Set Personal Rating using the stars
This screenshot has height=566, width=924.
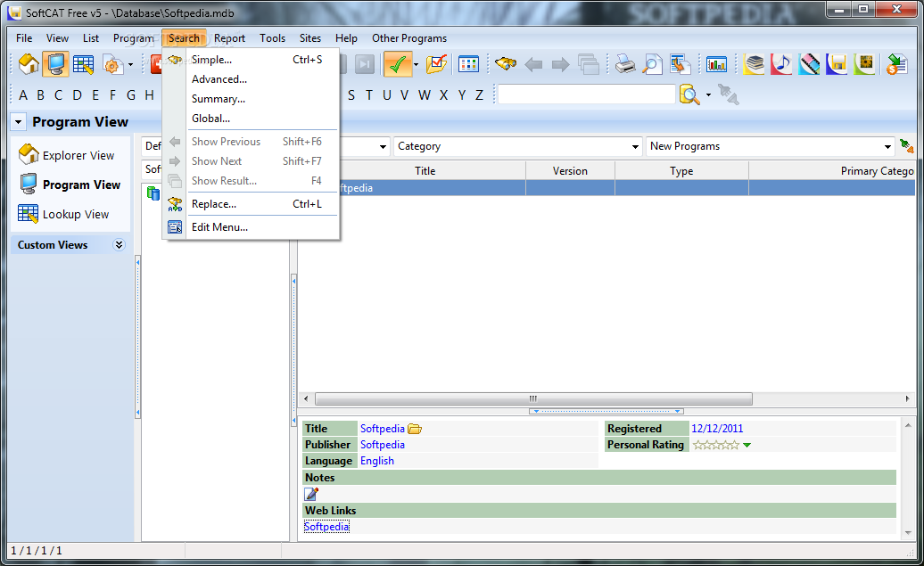(715, 446)
